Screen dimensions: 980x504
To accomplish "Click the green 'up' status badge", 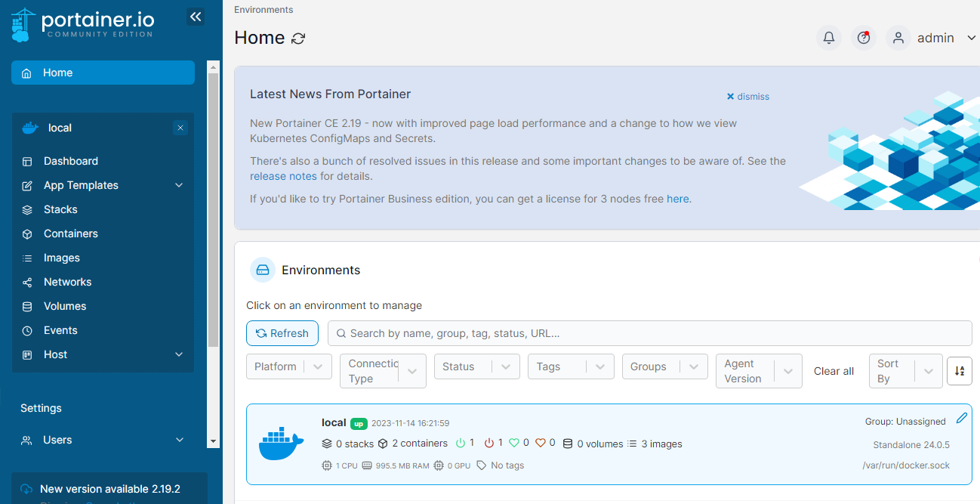I will 359,423.
